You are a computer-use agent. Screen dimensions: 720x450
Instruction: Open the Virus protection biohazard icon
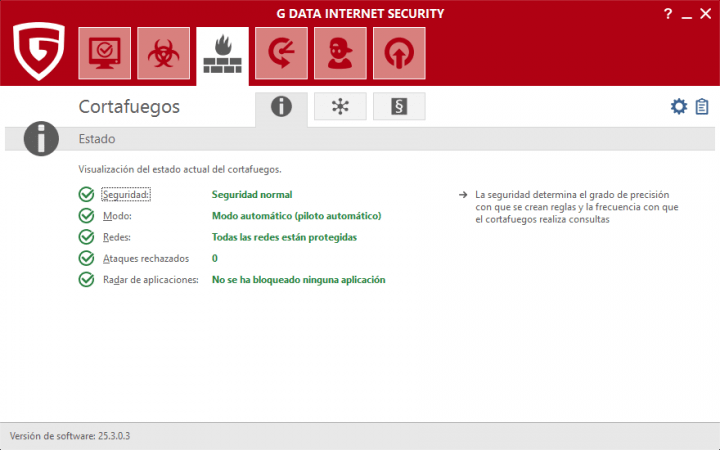[x=163, y=53]
